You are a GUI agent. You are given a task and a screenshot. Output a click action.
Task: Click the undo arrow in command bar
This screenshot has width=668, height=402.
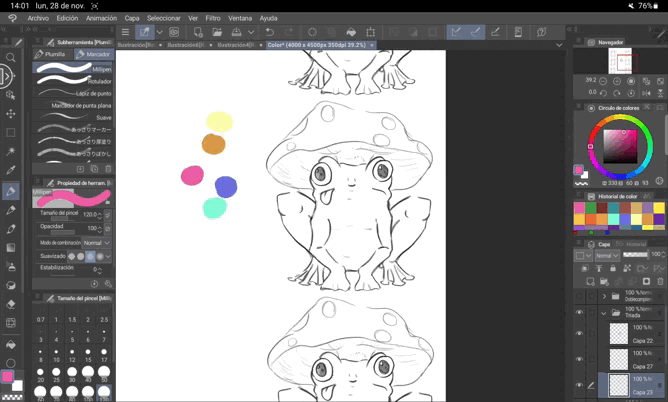tap(269, 32)
